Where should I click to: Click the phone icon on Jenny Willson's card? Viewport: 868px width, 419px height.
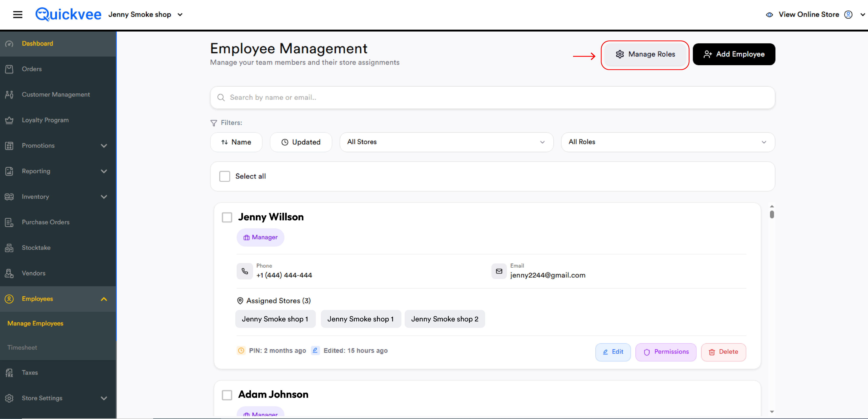(x=245, y=271)
